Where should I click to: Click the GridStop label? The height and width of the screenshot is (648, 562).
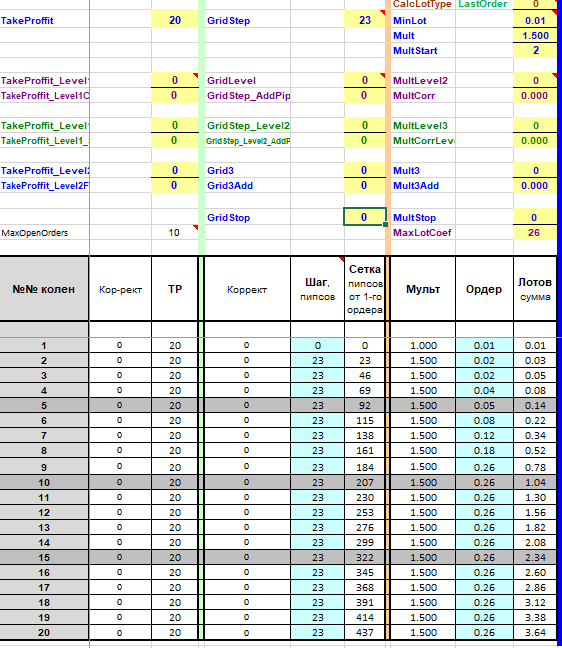pyautogui.click(x=229, y=218)
